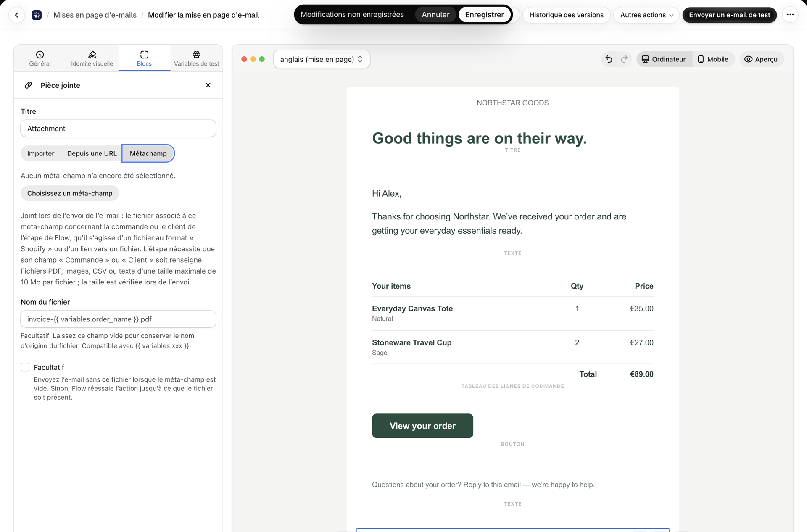Select the Depuis une URL option

(92, 153)
